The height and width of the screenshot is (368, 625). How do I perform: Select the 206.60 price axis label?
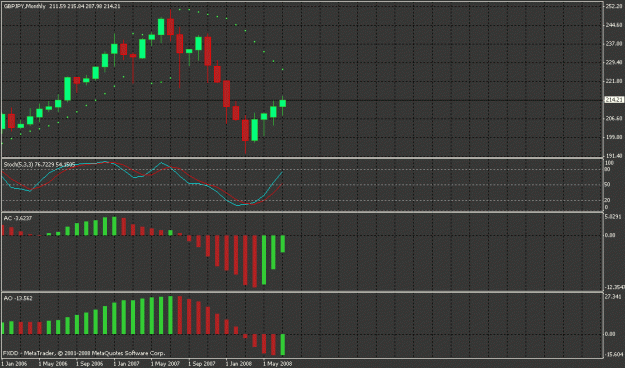tap(614, 118)
